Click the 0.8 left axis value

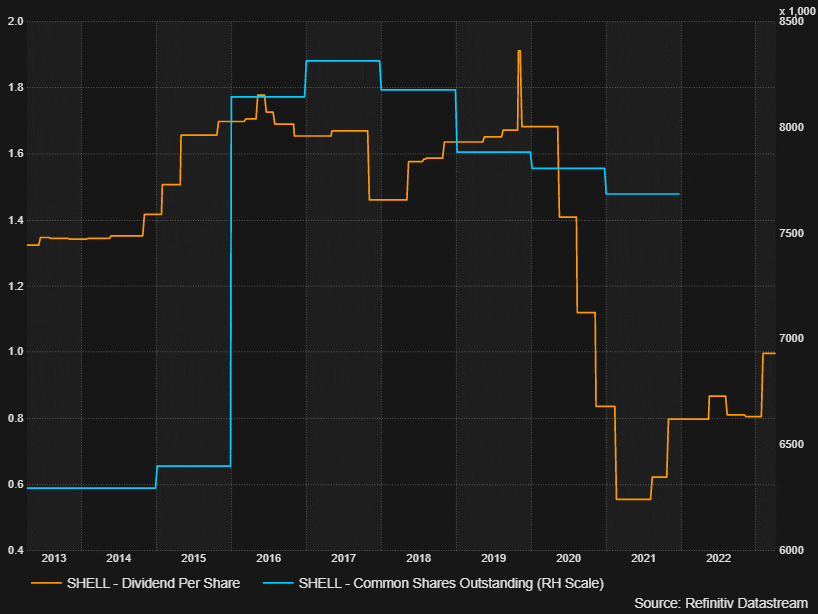tap(16, 418)
